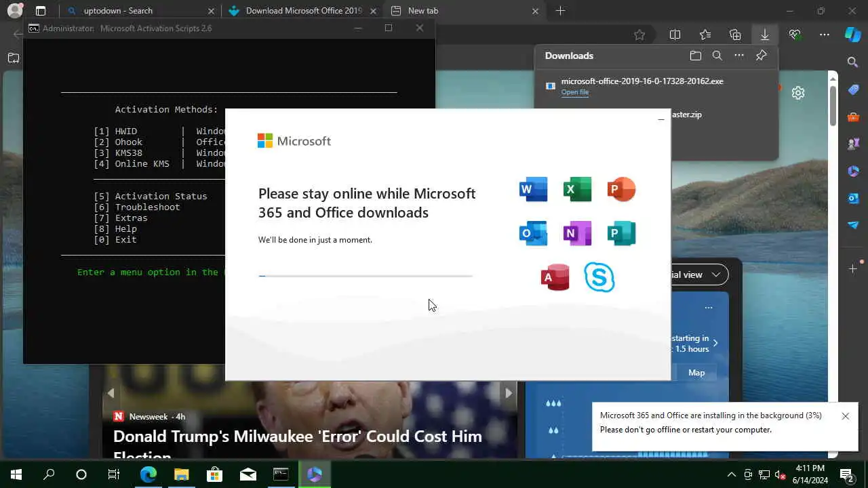
Task: Add this page to favorites star
Action: click(639, 35)
